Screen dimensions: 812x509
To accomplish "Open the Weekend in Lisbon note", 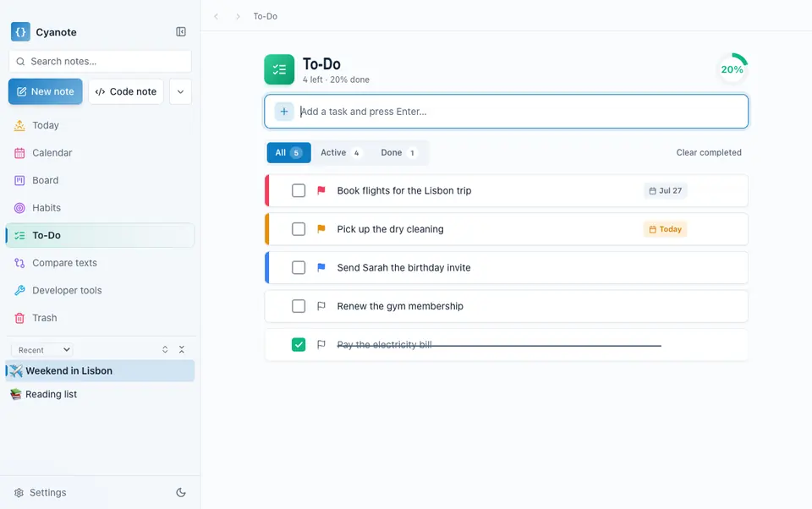I will click(100, 370).
